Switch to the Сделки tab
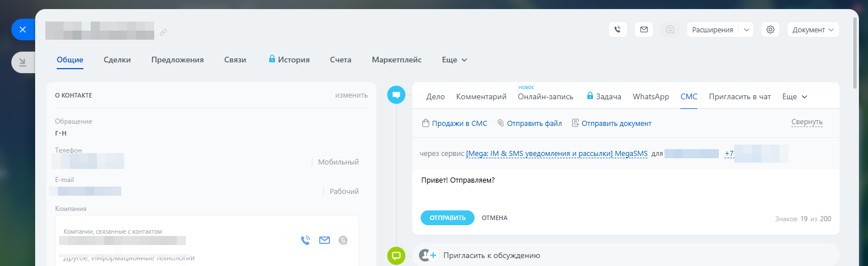The image size is (868, 266). click(117, 60)
